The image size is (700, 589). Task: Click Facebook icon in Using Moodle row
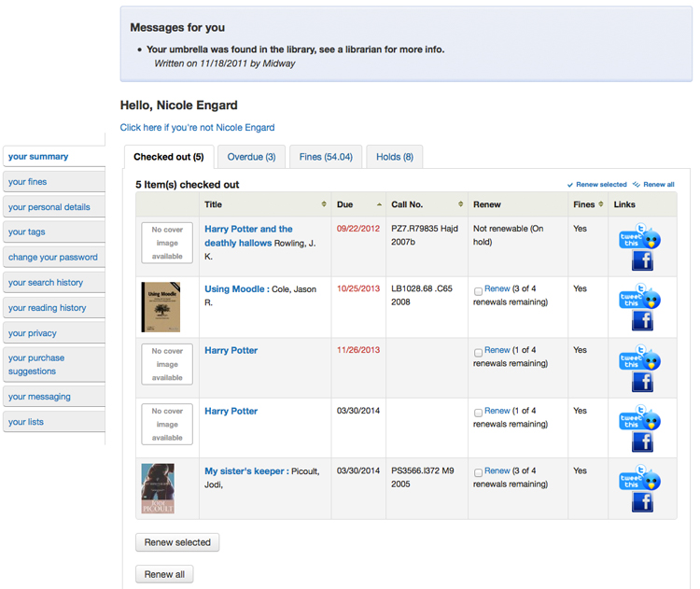tap(642, 322)
